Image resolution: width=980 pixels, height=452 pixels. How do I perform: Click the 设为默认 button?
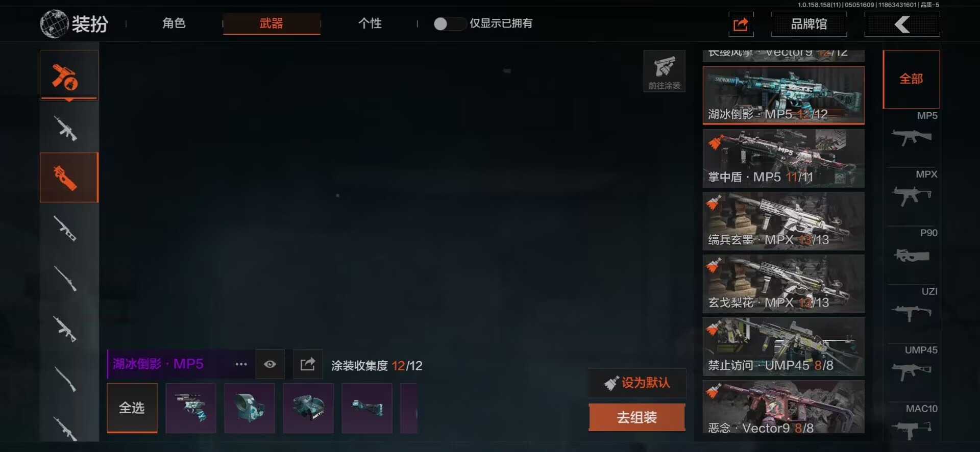coord(637,383)
